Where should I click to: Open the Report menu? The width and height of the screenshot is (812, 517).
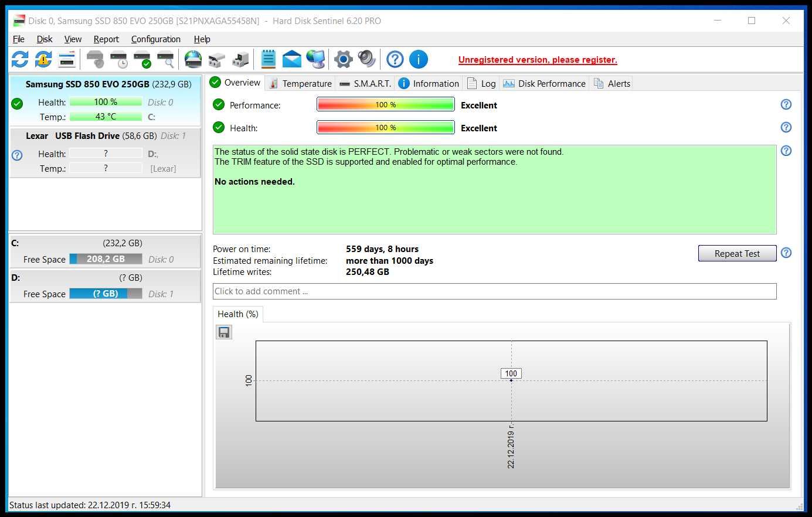pyautogui.click(x=106, y=39)
